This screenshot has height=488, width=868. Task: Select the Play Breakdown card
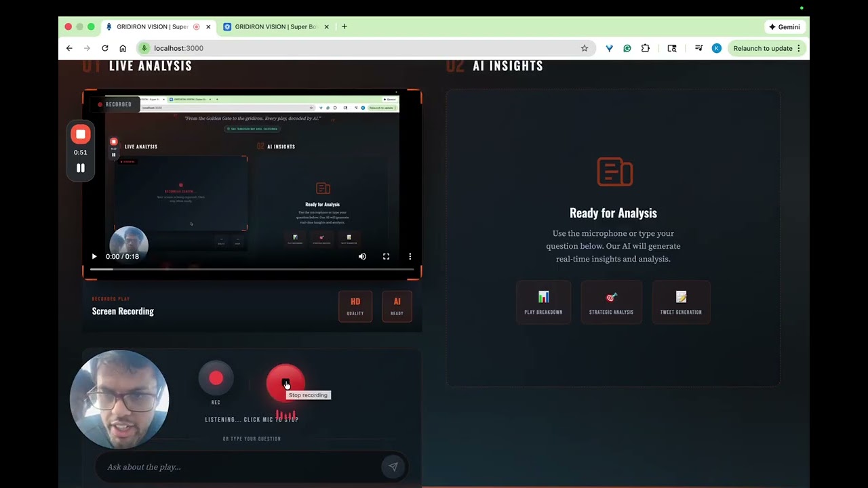point(543,302)
